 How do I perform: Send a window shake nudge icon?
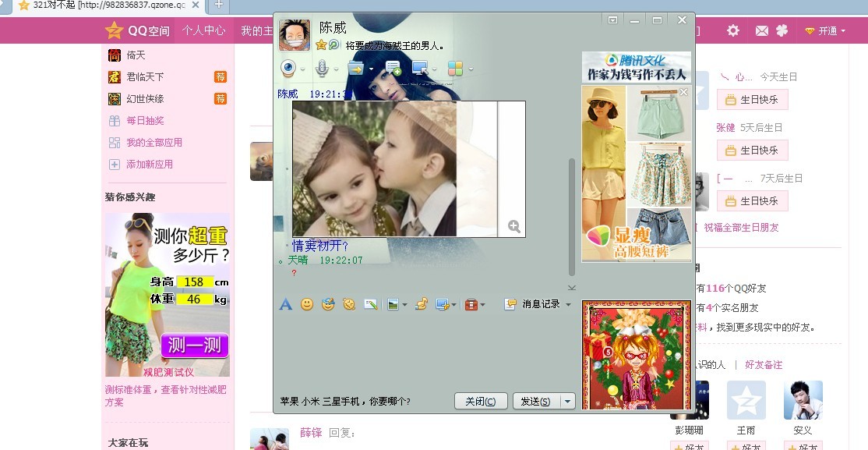tap(349, 303)
